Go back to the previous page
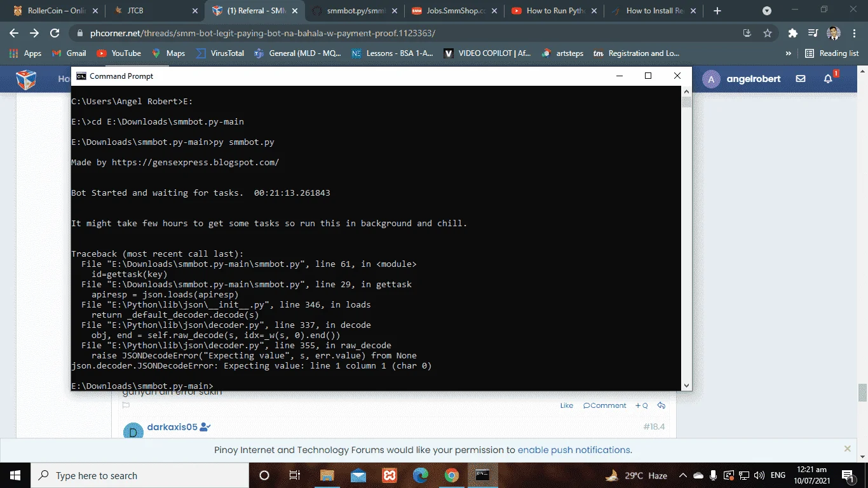 pyautogui.click(x=14, y=33)
